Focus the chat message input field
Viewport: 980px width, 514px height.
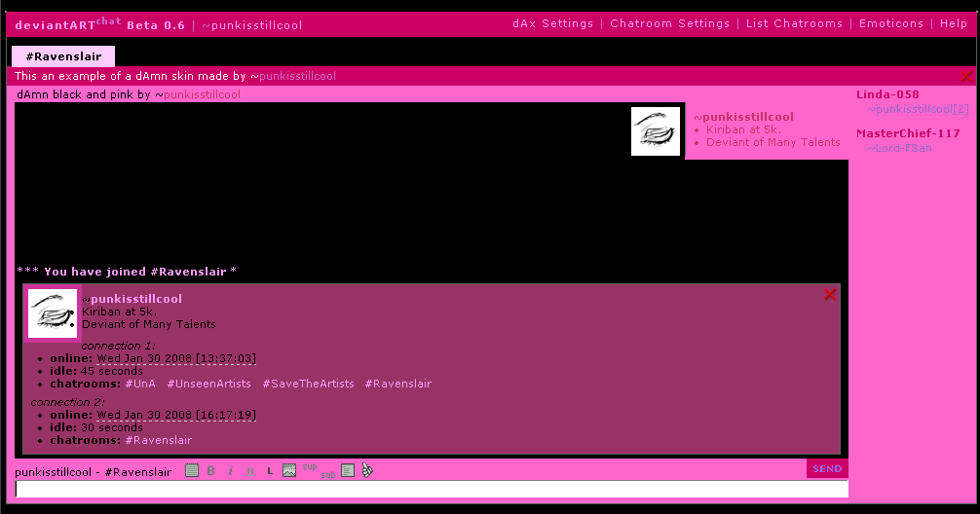click(x=432, y=489)
